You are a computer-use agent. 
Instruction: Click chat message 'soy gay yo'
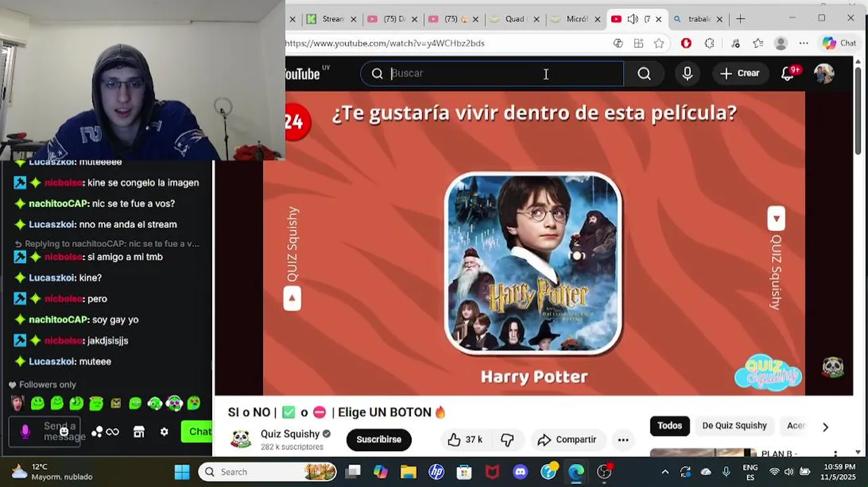[x=115, y=320]
